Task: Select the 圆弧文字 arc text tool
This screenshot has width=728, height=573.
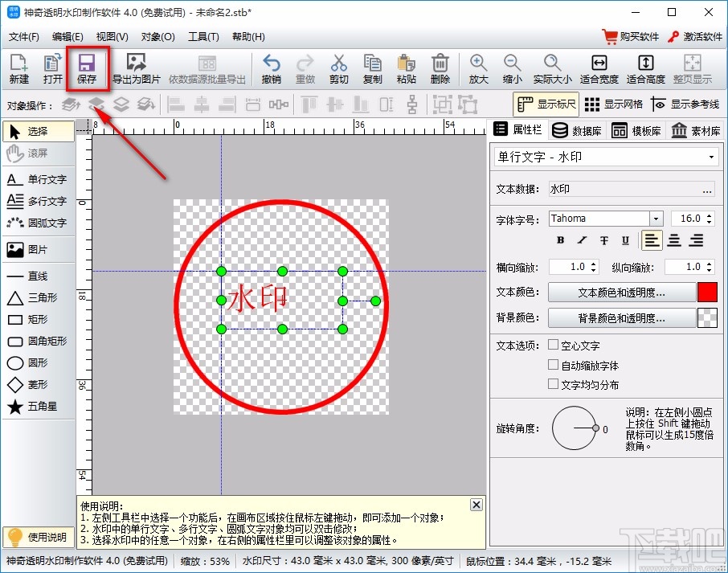Action: click(x=36, y=223)
